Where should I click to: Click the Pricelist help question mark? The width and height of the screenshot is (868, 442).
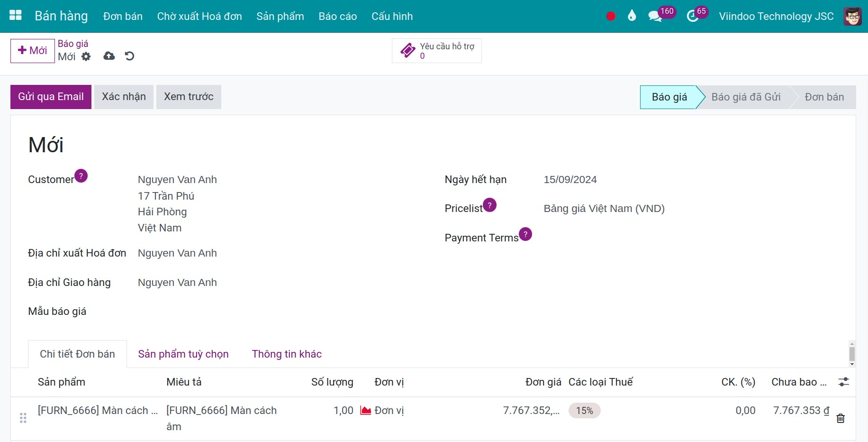tap(490, 205)
